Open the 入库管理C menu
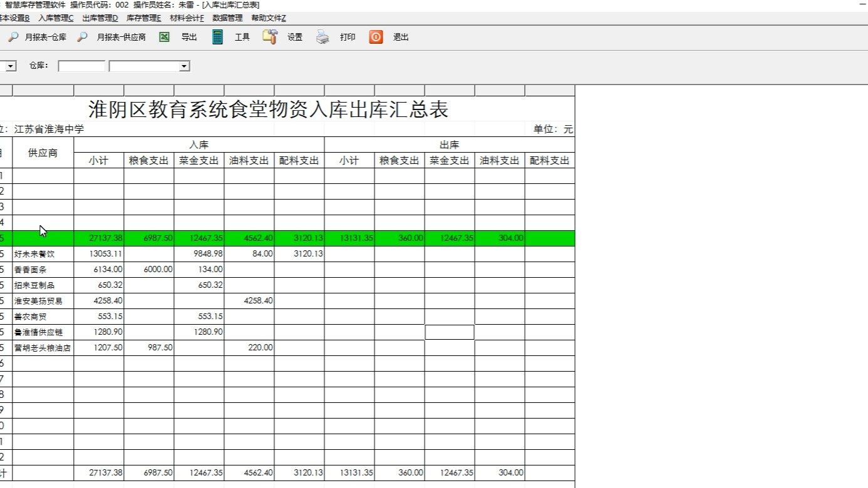Screen dimensions: 868x488 (56, 18)
